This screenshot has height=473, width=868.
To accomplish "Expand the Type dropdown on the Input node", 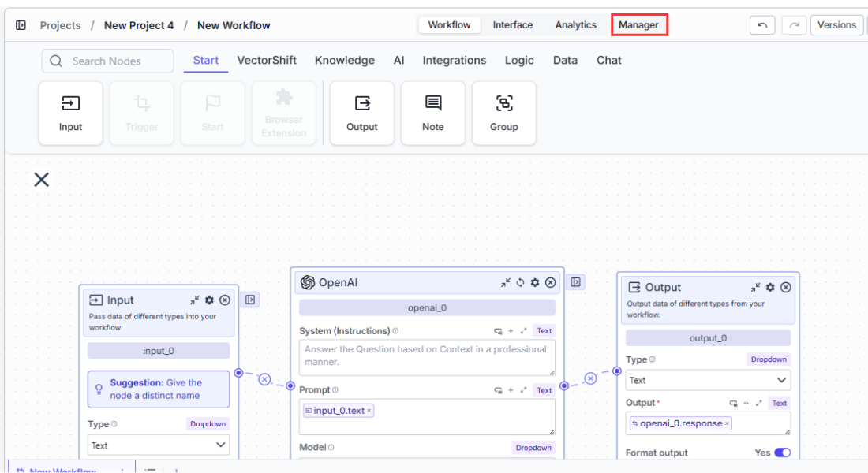I will pos(158,445).
